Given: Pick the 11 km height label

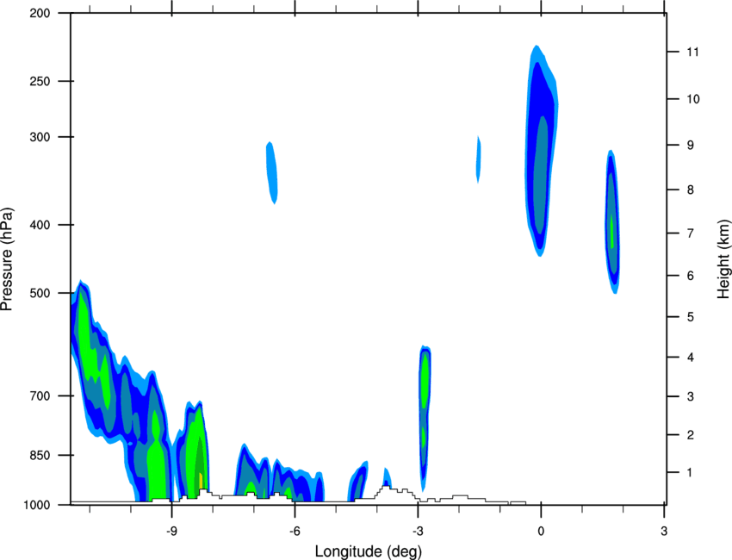Looking at the screenshot, I should tap(692, 52).
